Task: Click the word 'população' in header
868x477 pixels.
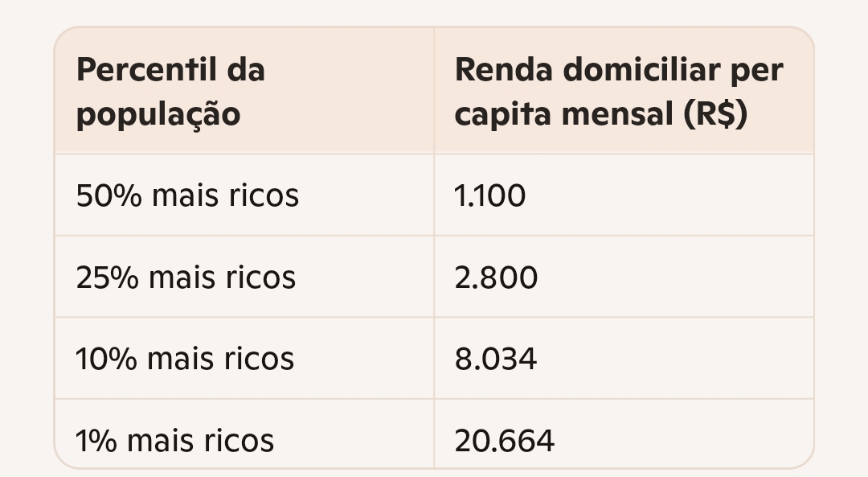Action: (158, 115)
